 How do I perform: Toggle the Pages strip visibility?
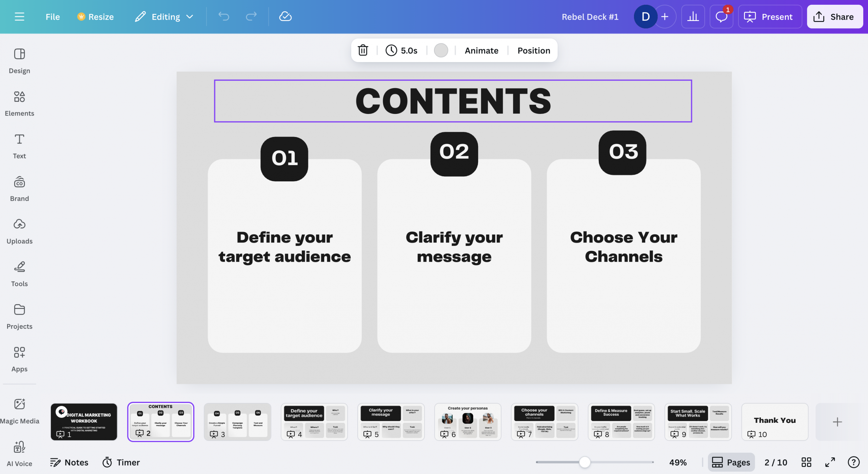(731, 462)
